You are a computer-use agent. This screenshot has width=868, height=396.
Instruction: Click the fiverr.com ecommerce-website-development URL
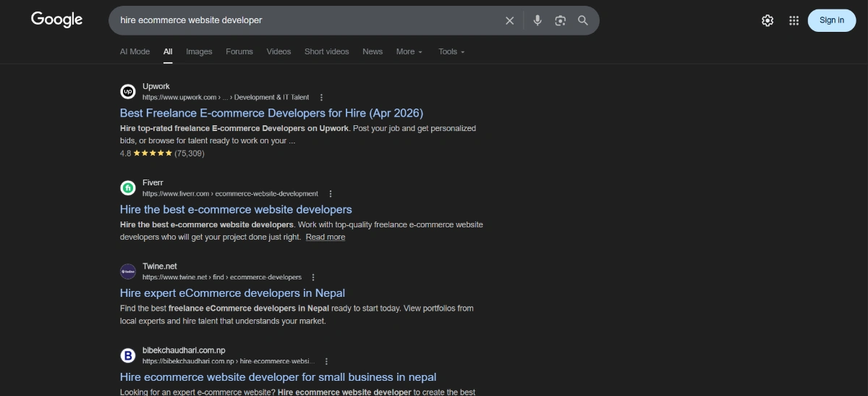(230, 194)
